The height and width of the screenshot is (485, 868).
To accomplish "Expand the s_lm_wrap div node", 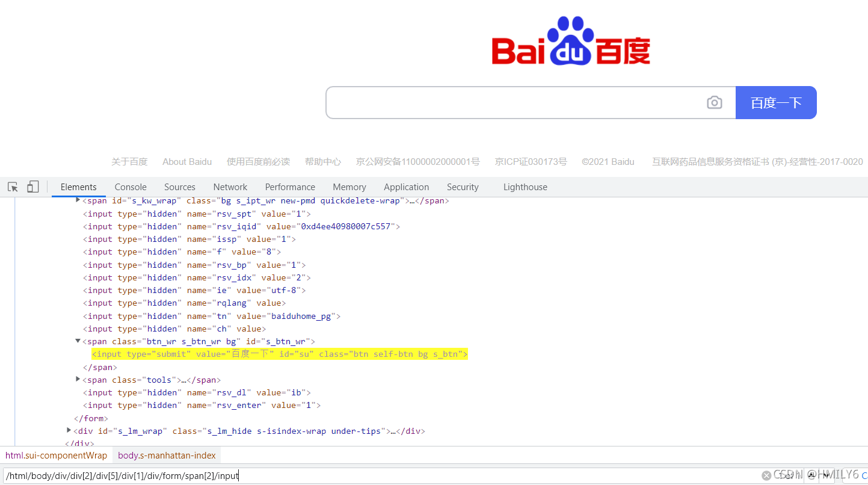I will tap(69, 430).
